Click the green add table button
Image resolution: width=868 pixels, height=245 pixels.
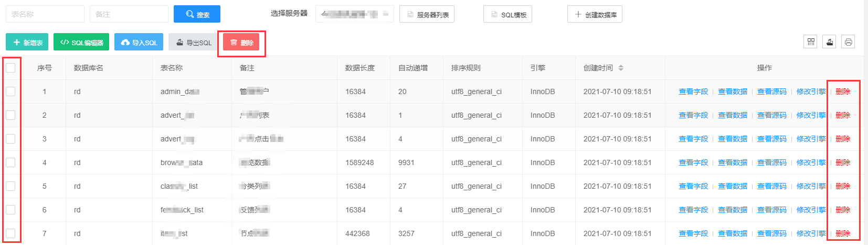27,42
